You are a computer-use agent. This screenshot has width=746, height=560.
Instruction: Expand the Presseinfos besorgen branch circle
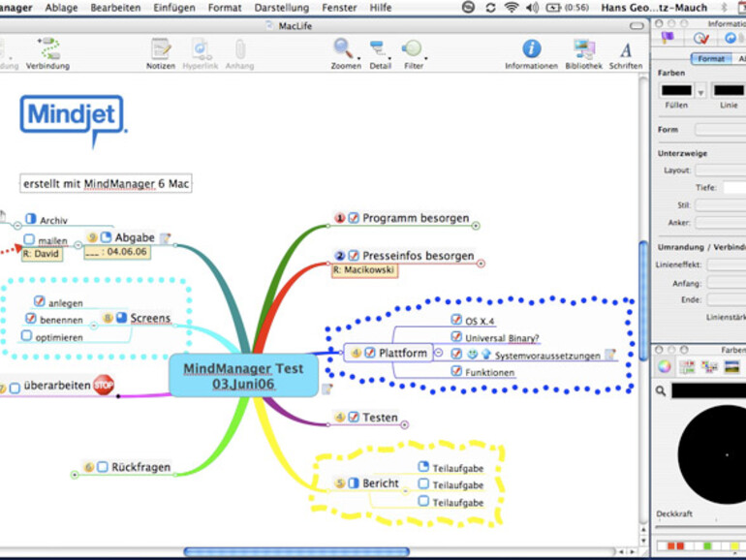481,264
